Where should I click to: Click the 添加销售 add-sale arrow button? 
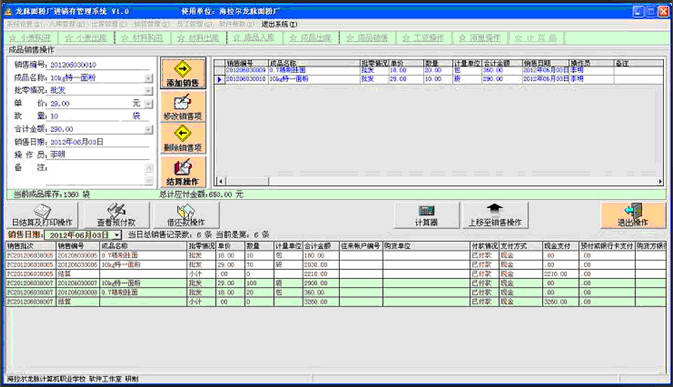click(183, 73)
